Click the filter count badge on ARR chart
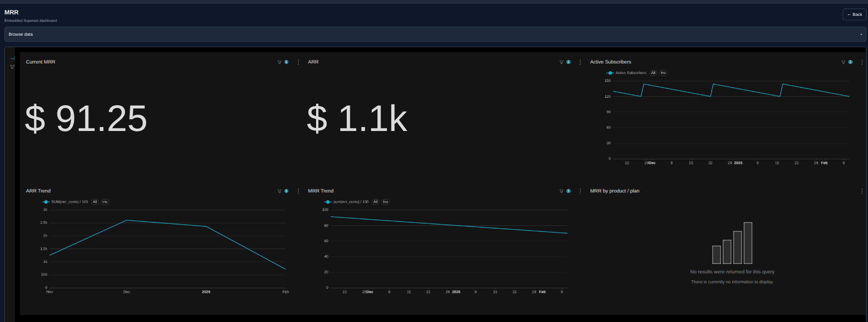This screenshot has width=868, height=322. click(x=568, y=62)
